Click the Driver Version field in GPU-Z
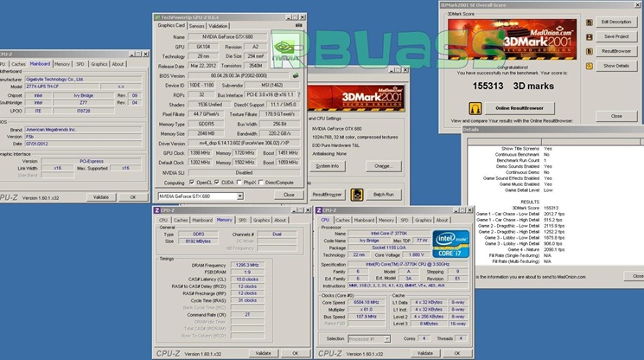644x360 pixels. (244, 144)
